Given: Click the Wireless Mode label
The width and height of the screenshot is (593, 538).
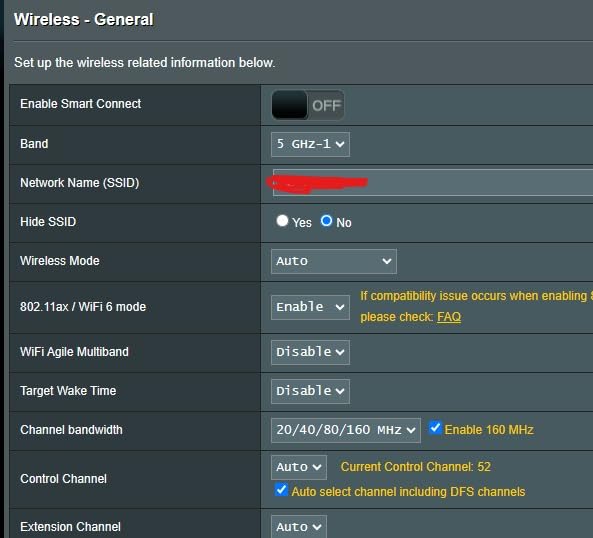Looking at the screenshot, I should click(x=60, y=261).
